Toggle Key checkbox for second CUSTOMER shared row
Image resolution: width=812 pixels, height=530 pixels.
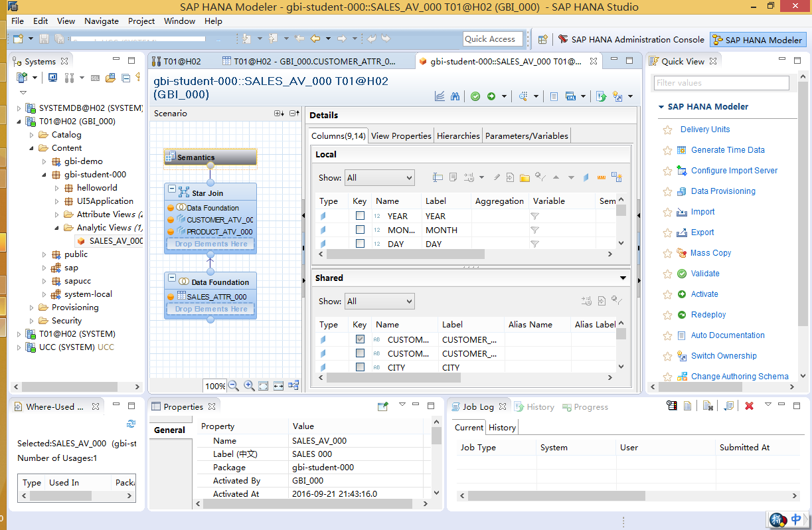[360, 353]
